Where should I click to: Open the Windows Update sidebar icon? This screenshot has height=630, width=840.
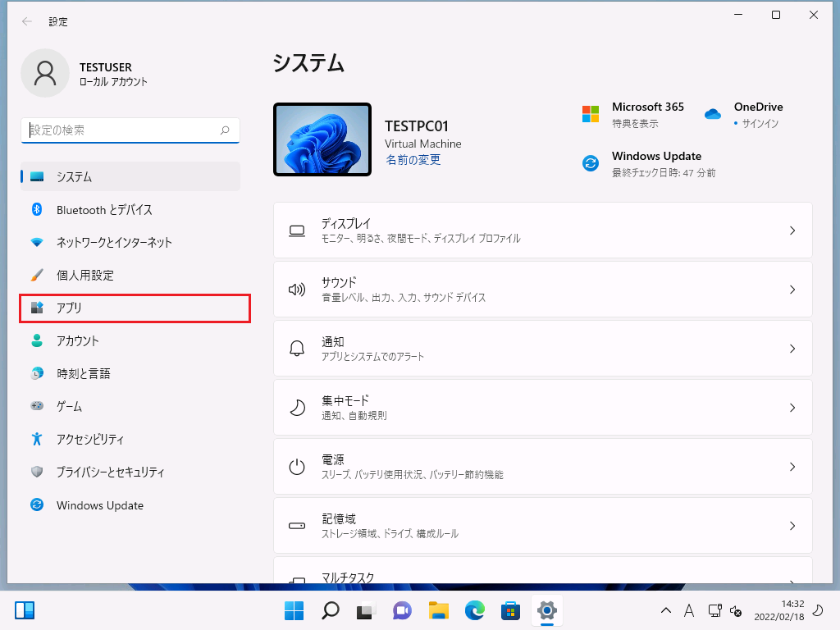[x=37, y=505]
